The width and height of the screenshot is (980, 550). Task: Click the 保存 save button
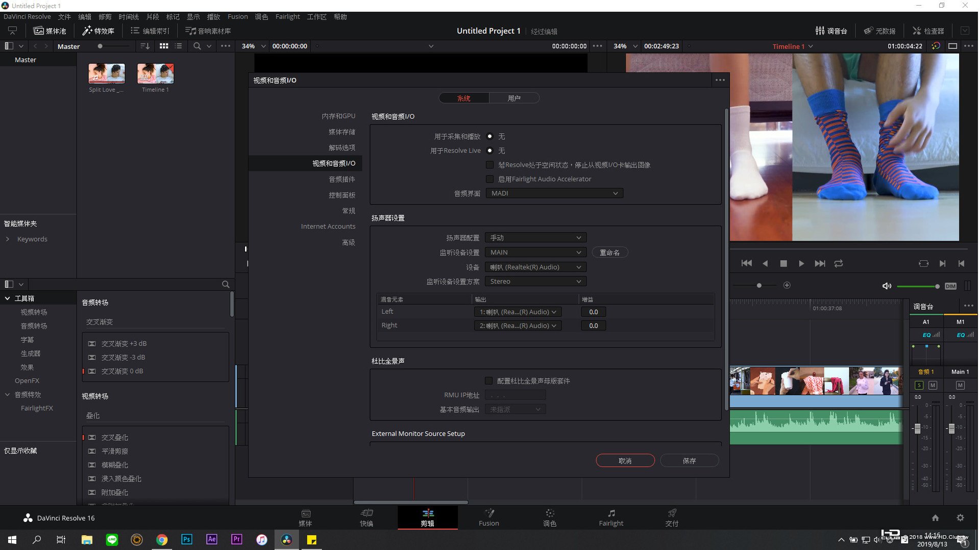coord(690,461)
